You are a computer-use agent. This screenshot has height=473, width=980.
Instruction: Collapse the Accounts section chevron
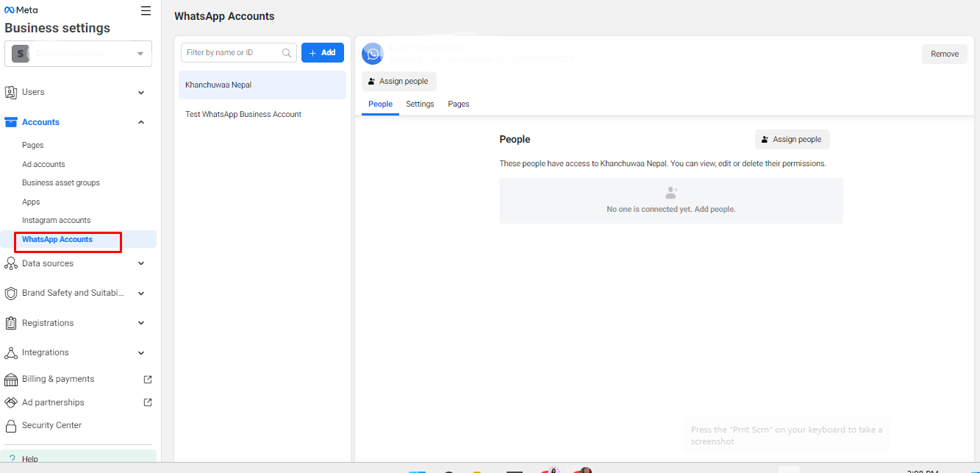point(141,122)
